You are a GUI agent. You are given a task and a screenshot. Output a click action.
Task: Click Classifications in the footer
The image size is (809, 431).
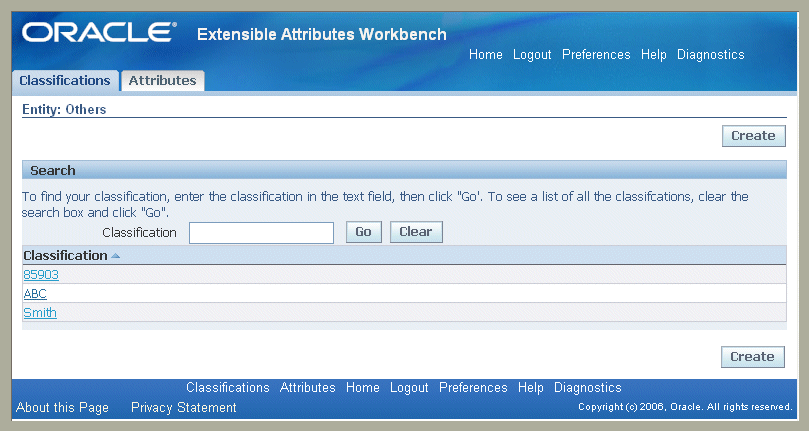pyautogui.click(x=228, y=388)
